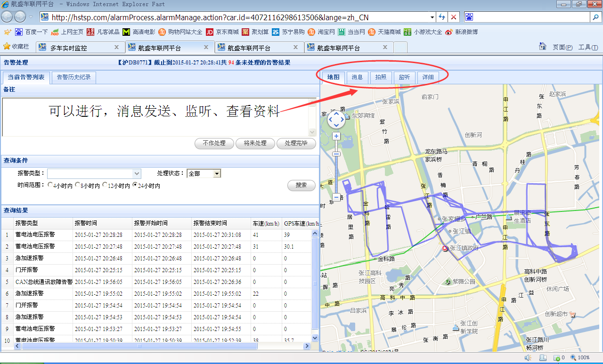Image resolution: width=603 pixels, height=364 pixels.
Task: Zoom in the map with the plus button
Action: coord(336,136)
